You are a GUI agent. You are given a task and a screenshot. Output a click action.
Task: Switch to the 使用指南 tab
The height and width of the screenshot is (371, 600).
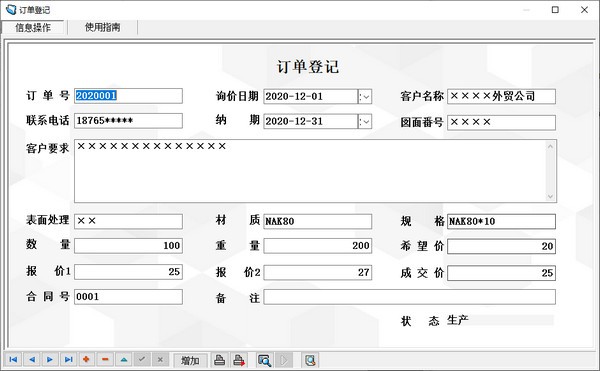tap(102, 27)
